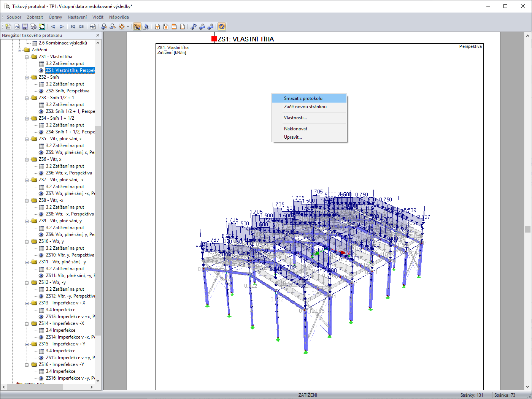Click the eye icon beside ZS2: Sníh, Perspektiva
Viewport: 532px width, 399px height.
pyautogui.click(x=41, y=91)
